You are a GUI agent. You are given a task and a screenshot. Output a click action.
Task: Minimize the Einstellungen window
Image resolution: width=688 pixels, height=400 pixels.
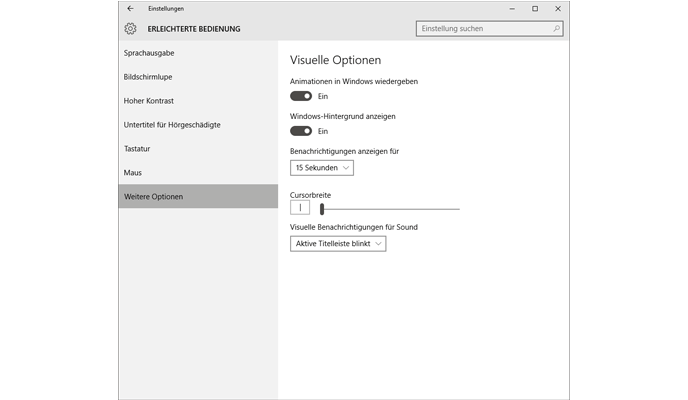coord(511,8)
